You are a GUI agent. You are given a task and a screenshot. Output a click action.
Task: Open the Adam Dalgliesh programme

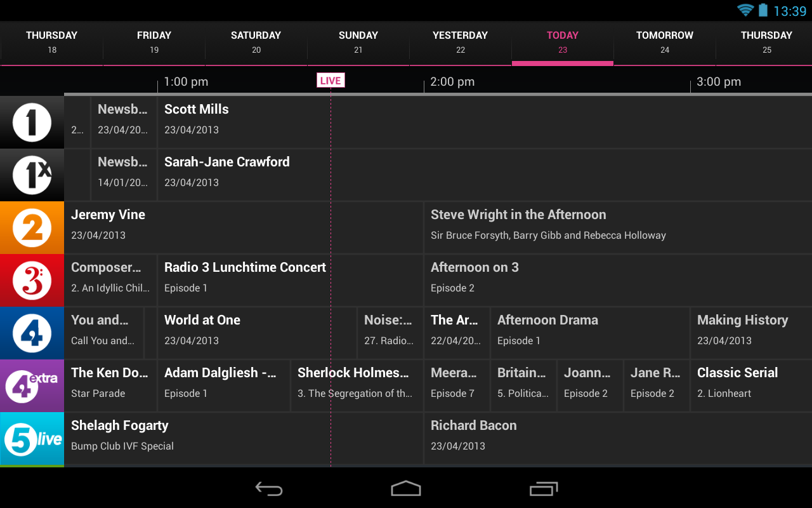[224, 385]
